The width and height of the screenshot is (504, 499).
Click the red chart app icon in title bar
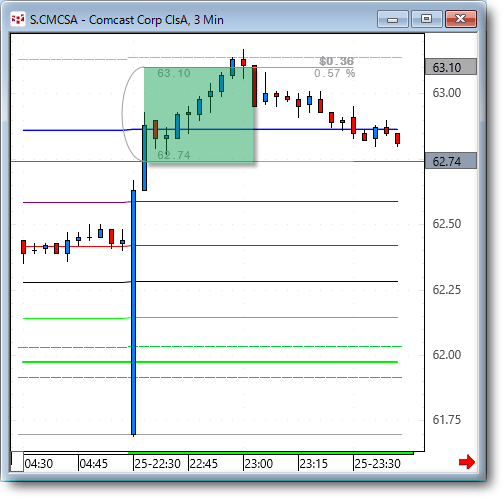pyautogui.click(x=18, y=19)
